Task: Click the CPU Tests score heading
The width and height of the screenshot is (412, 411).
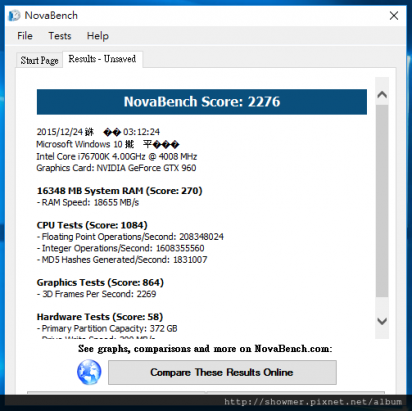Action: pyautogui.click(x=92, y=225)
